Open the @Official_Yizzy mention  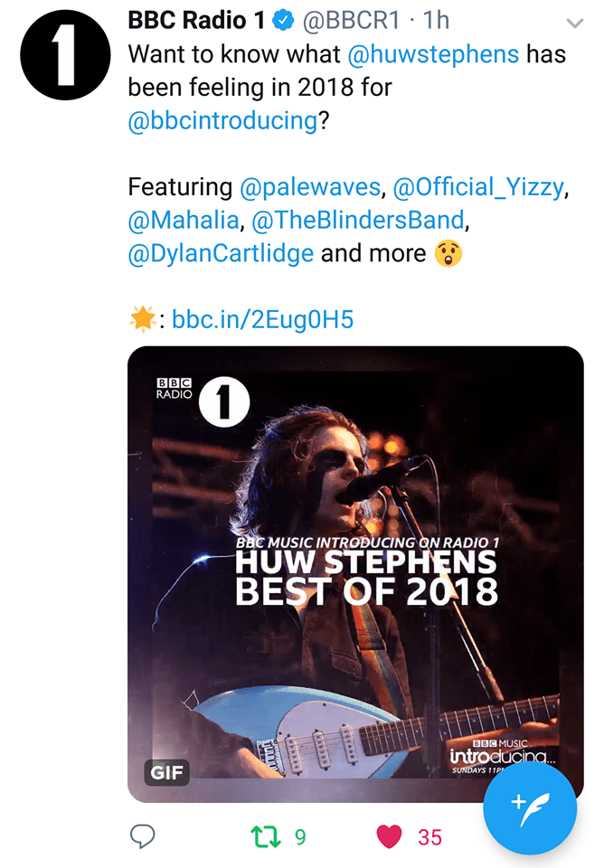tap(478, 187)
